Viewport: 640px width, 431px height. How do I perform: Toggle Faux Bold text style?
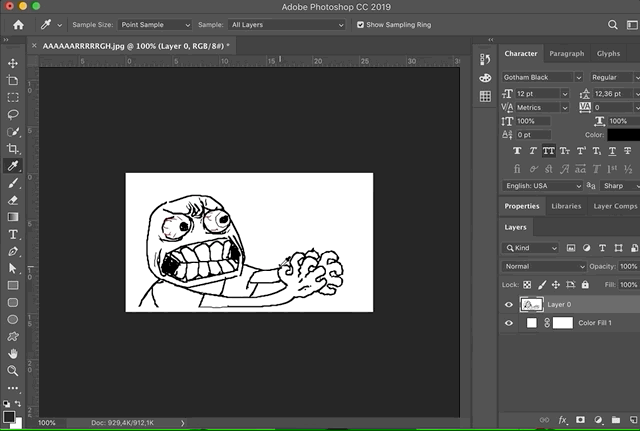pos(517,151)
